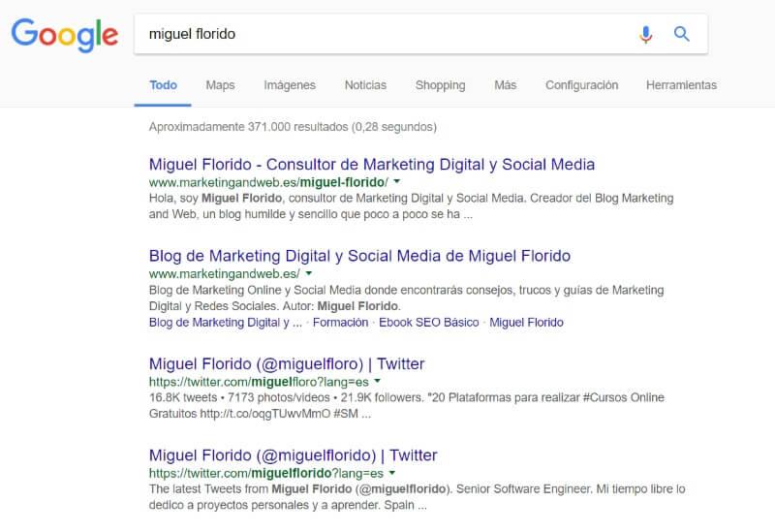Open Miguel Florido Consultor de Marketing result

372,164
